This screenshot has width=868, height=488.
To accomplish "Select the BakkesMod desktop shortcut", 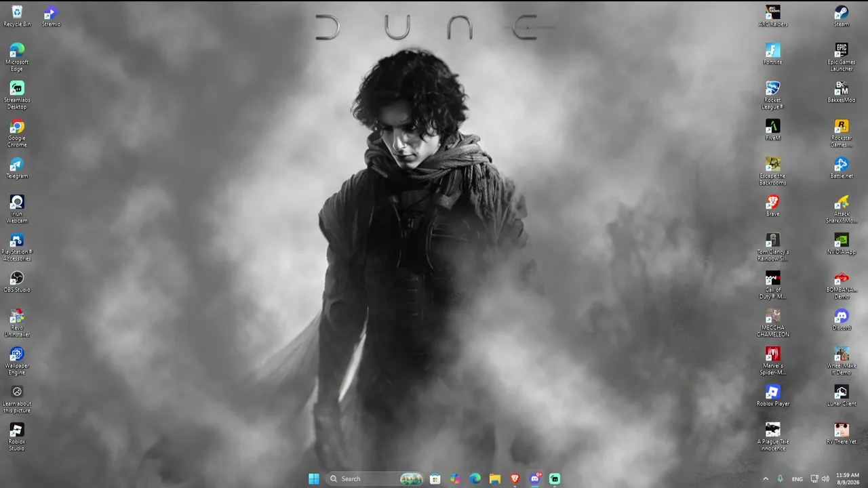I will [x=842, y=92].
